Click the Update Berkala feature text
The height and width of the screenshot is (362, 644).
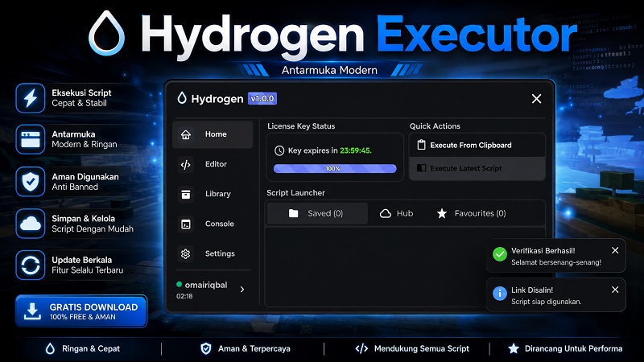pyautogui.click(x=88, y=265)
